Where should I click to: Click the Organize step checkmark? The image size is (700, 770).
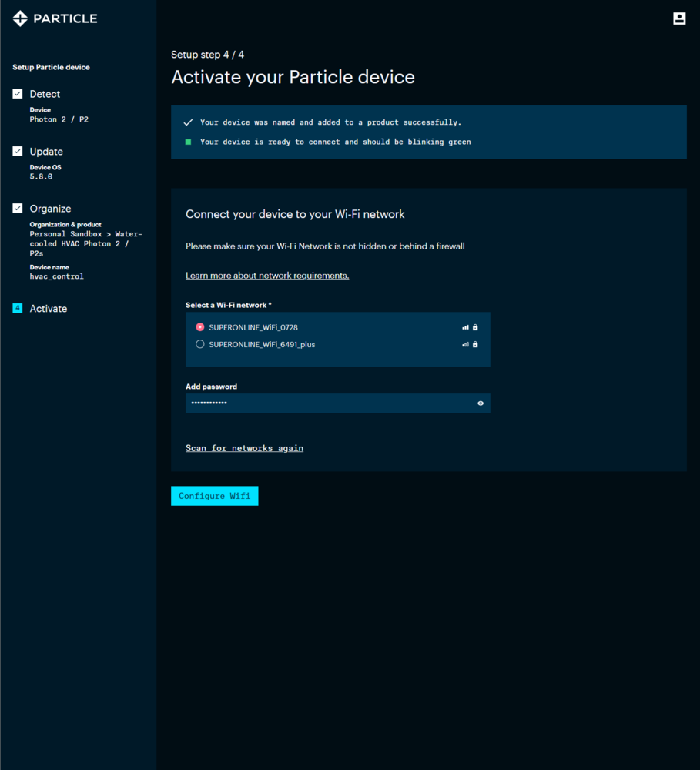(18, 208)
